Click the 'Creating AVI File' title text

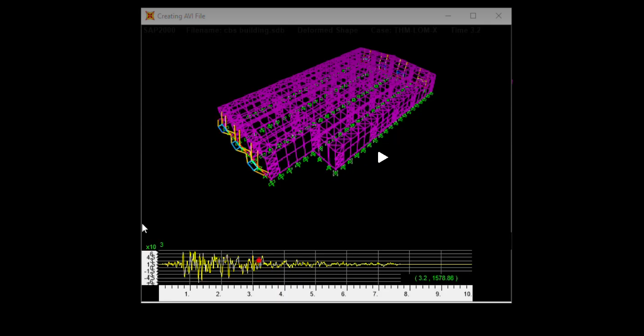(181, 16)
